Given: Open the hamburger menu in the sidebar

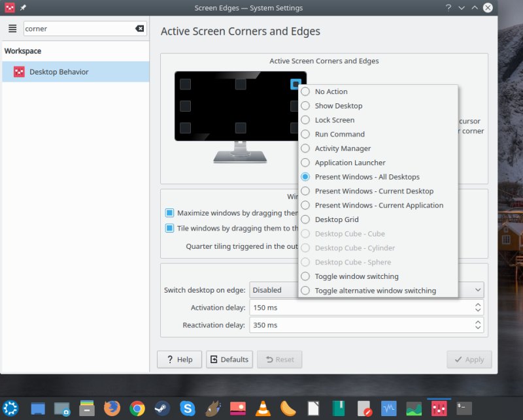Looking at the screenshot, I should click(x=12, y=29).
